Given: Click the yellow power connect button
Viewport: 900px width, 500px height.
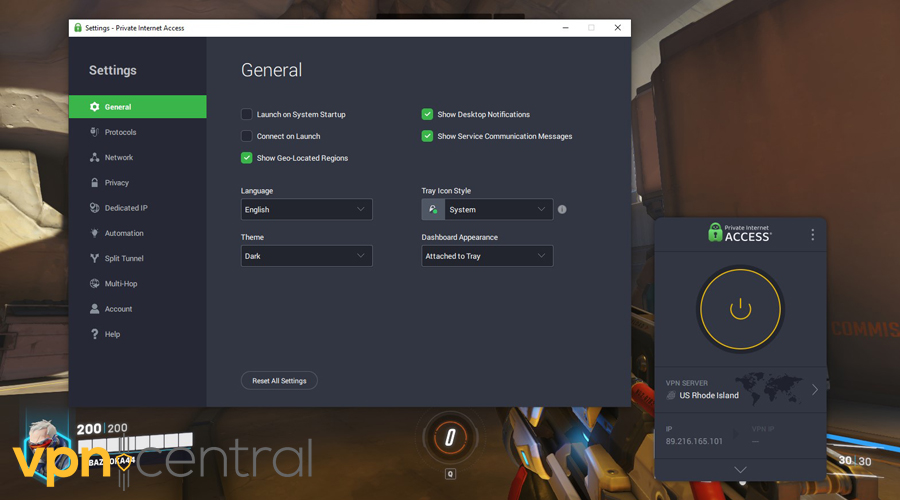Looking at the screenshot, I should click(740, 309).
